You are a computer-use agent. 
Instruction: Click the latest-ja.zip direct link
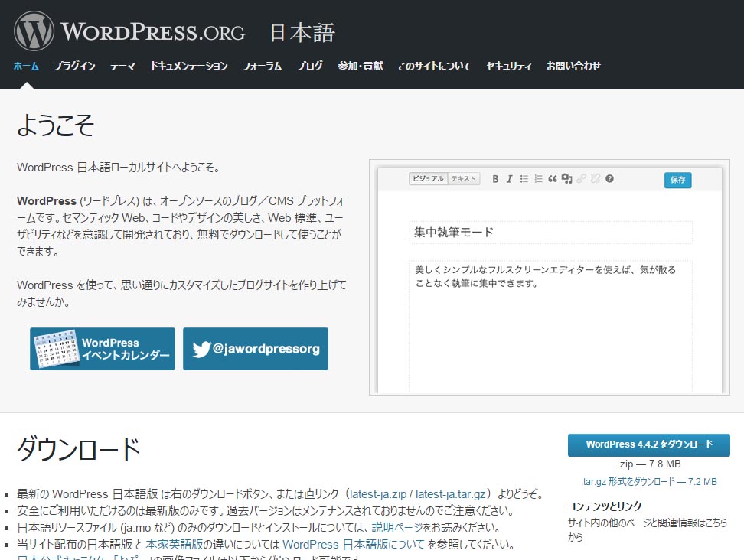[379, 494]
